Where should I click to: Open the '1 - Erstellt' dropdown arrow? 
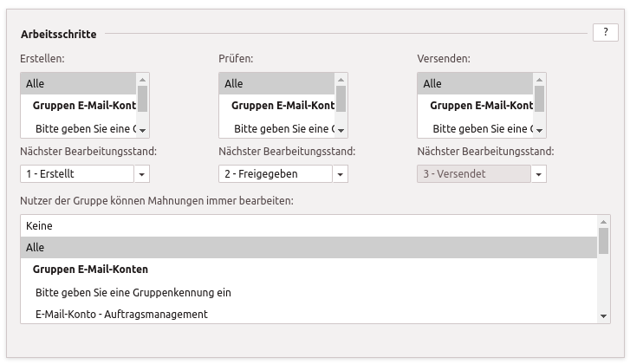pyautogui.click(x=142, y=174)
